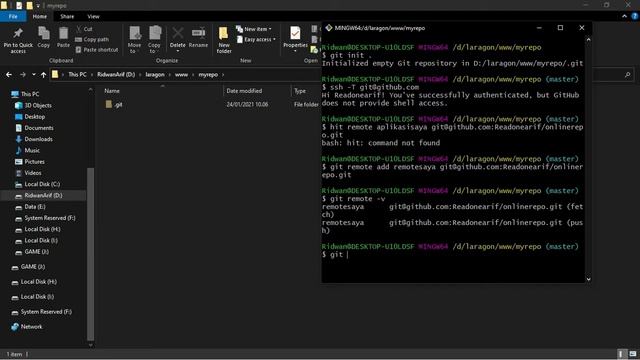Select the .git folder row
The height and width of the screenshot is (360, 640).
[x=211, y=104]
